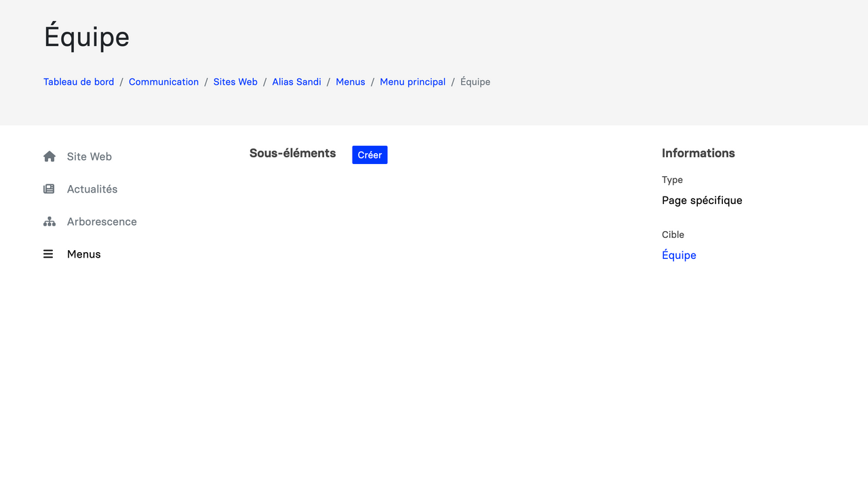This screenshot has height=488, width=868.
Task: Go to Actualités in the sidebar
Action: (x=92, y=189)
